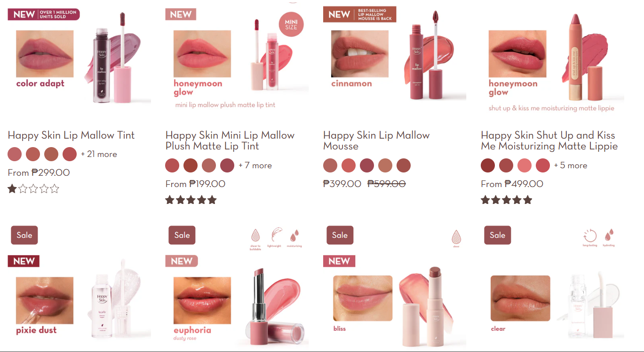This screenshot has height=352, width=644.
Task: Click the lightweight feather icon
Action: click(x=277, y=235)
